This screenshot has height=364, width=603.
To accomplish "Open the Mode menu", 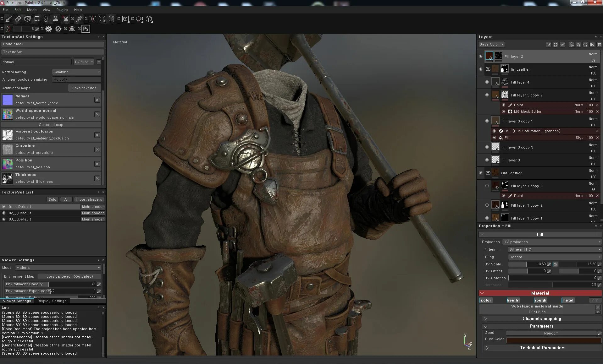I will 32,10.
